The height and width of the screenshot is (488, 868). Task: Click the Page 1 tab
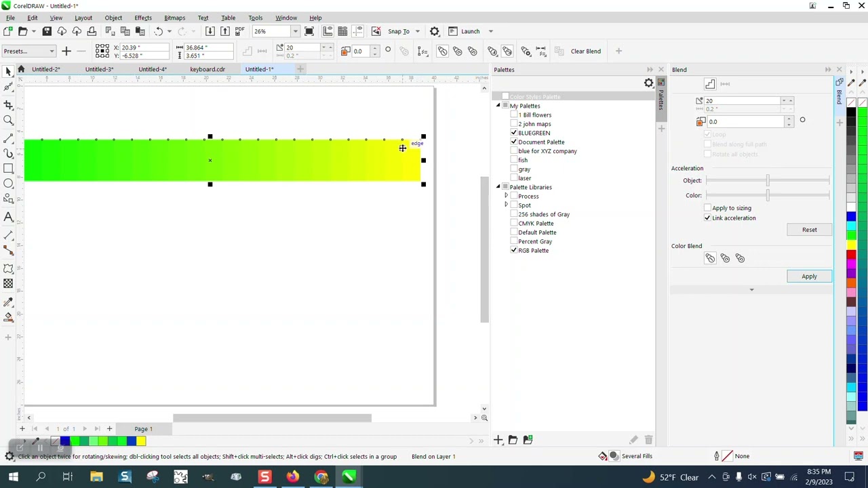[143, 429]
